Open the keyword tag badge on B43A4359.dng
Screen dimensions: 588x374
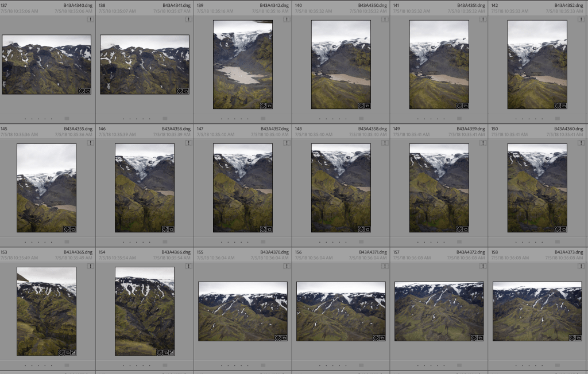click(458, 230)
